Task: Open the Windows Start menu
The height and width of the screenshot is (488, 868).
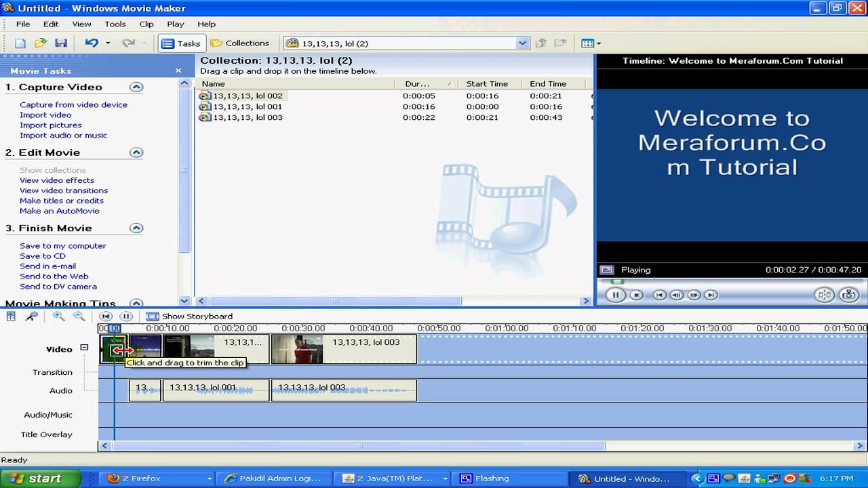Action: (40, 479)
